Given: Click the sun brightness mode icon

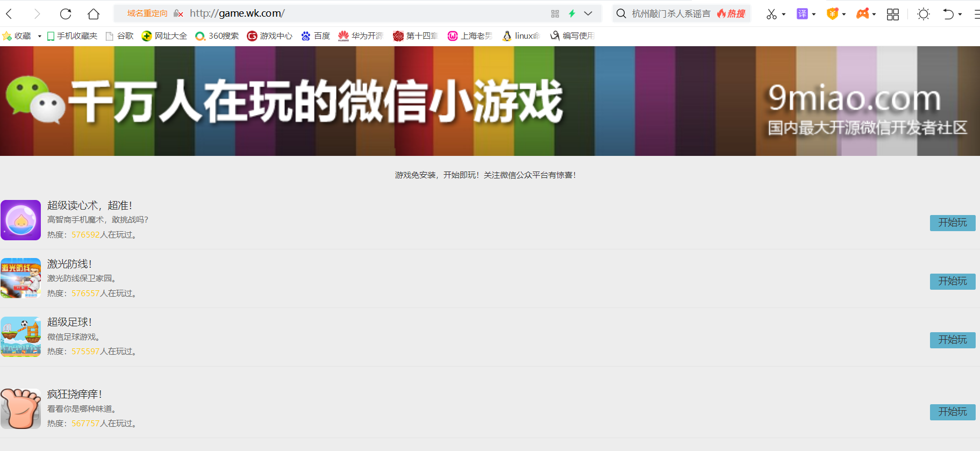Looking at the screenshot, I should [x=924, y=14].
